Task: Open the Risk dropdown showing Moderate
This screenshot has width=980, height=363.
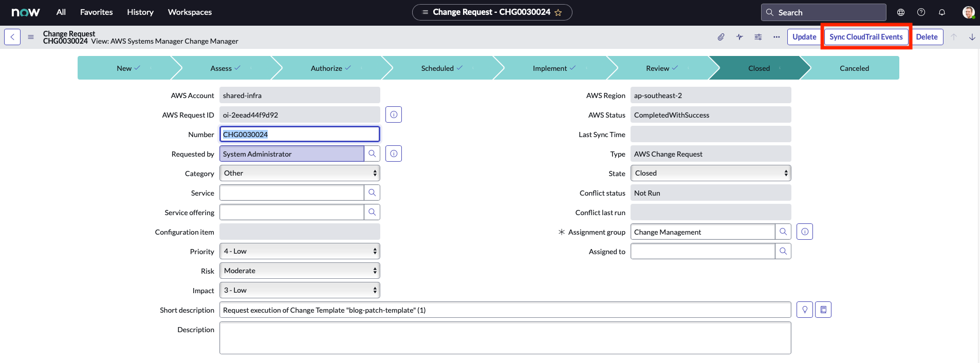Action: (300, 271)
